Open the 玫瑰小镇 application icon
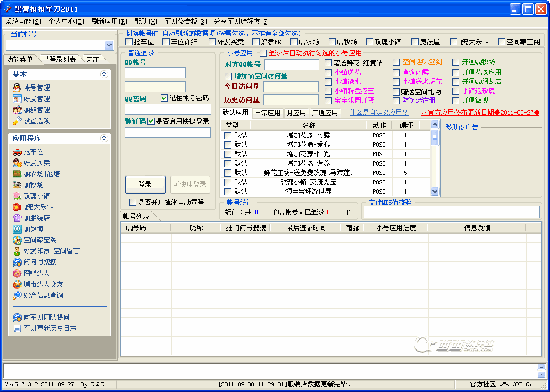 17,196
